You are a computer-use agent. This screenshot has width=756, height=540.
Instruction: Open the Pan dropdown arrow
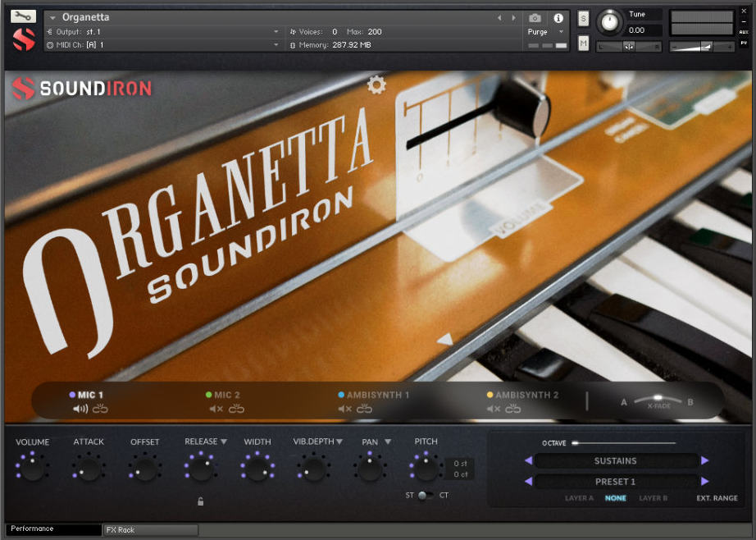coord(387,441)
